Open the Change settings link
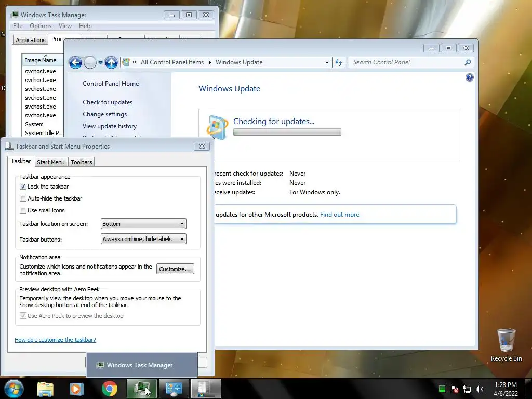The width and height of the screenshot is (532, 399). [104, 114]
